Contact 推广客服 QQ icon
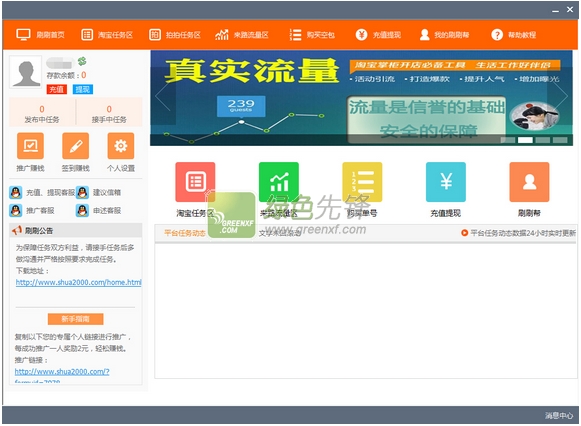This screenshot has height=426, width=581. 15,210
